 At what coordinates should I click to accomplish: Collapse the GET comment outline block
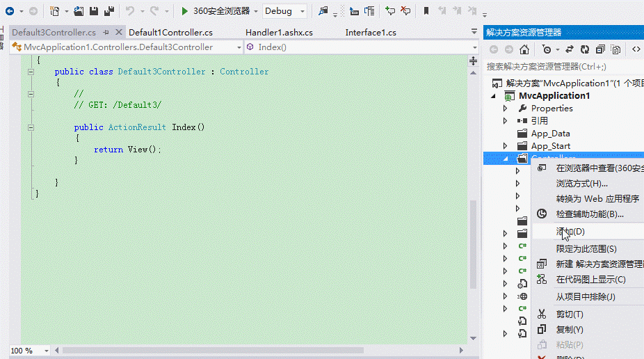[x=31, y=94]
